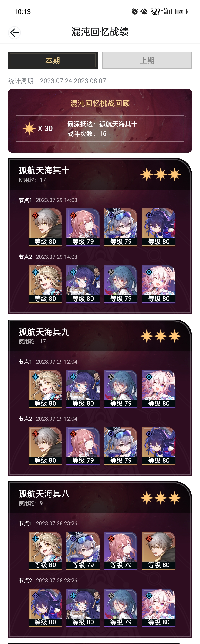This screenshot has width=200, height=644.
Task: Select blonde character in 其九 节点1
Action: point(45,389)
